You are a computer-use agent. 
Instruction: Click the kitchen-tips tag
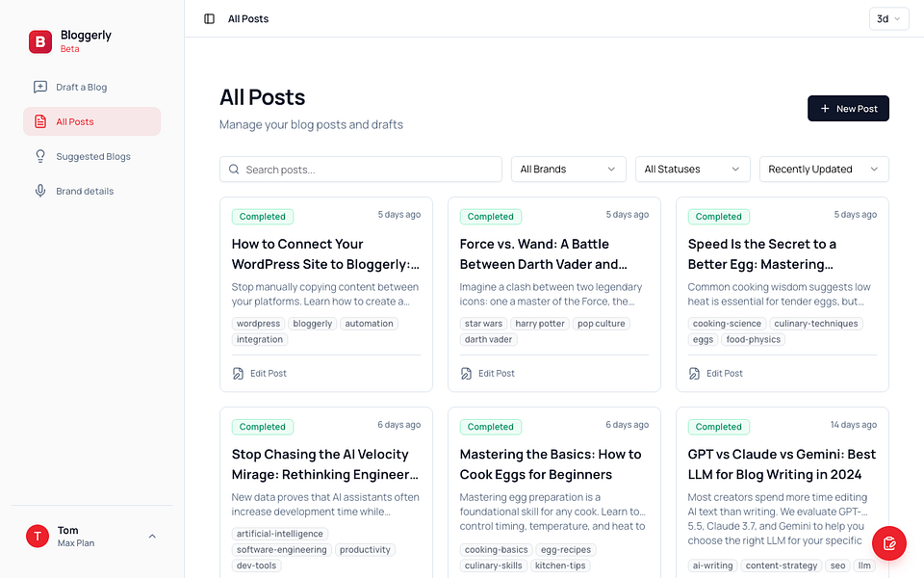click(x=560, y=565)
